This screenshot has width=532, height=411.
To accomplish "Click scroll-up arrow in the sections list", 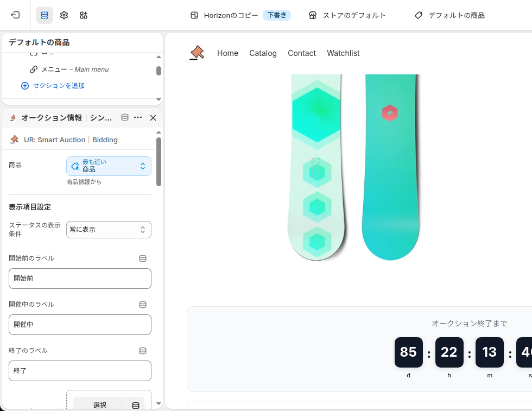I will click(159, 56).
